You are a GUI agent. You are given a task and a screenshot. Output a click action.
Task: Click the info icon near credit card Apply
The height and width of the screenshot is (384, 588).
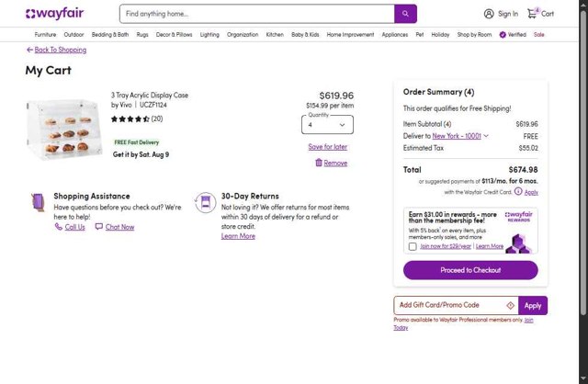[x=518, y=191]
